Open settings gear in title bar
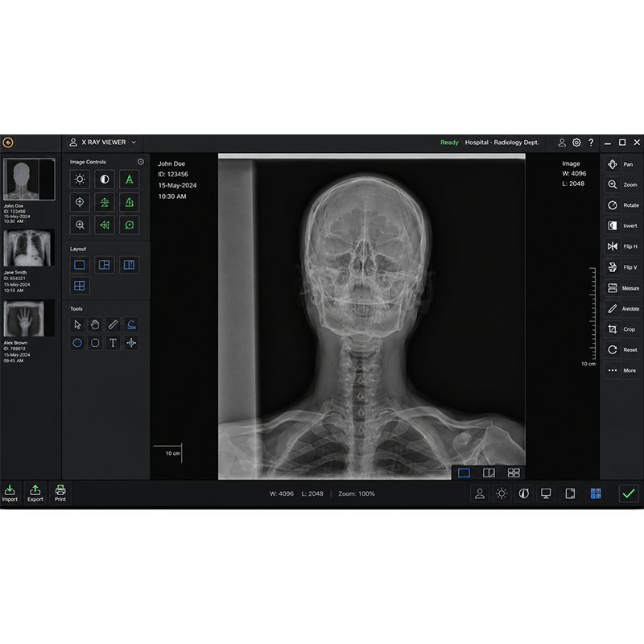Image resolution: width=644 pixels, height=644 pixels. pos(576,142)
